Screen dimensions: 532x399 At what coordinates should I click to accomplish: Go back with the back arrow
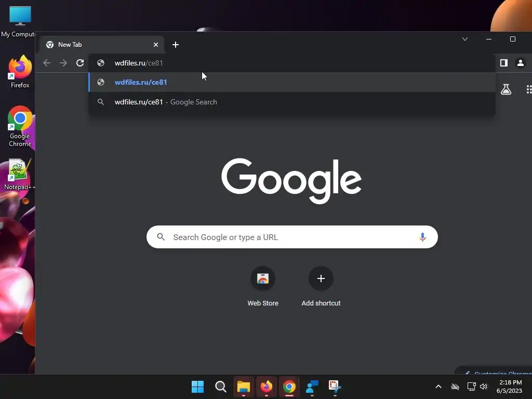click(47, 63)
